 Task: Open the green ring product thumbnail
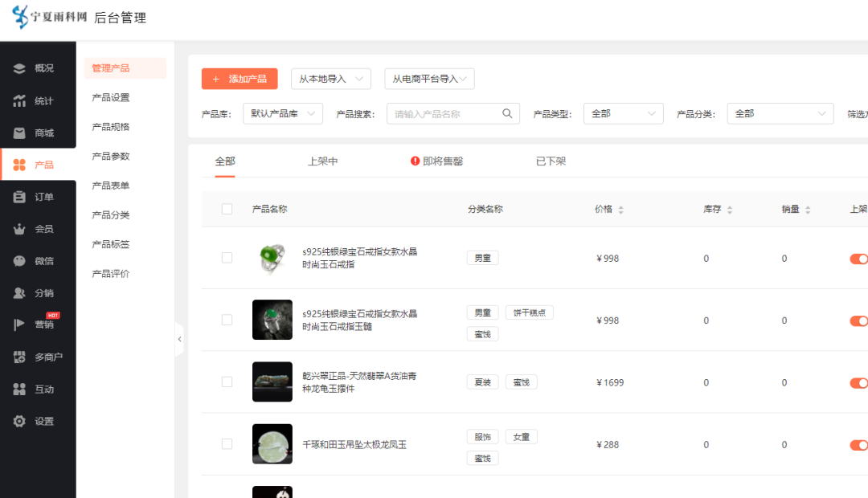(x=272, y=258)
